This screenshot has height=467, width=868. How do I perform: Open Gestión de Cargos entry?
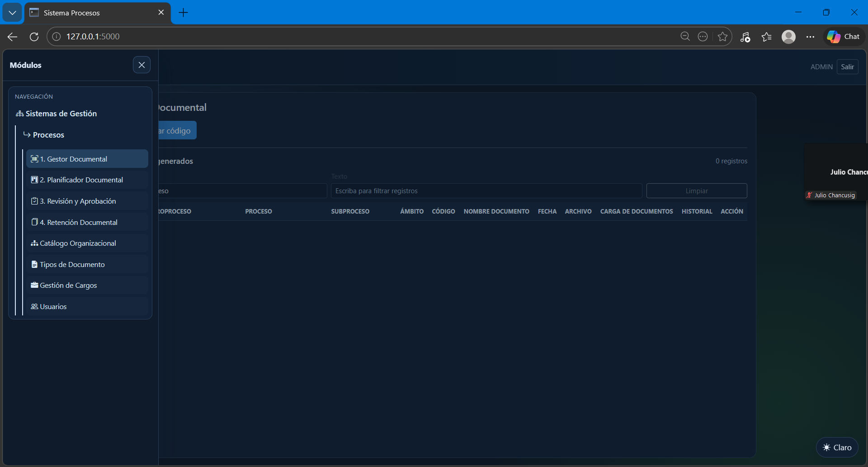87,285
